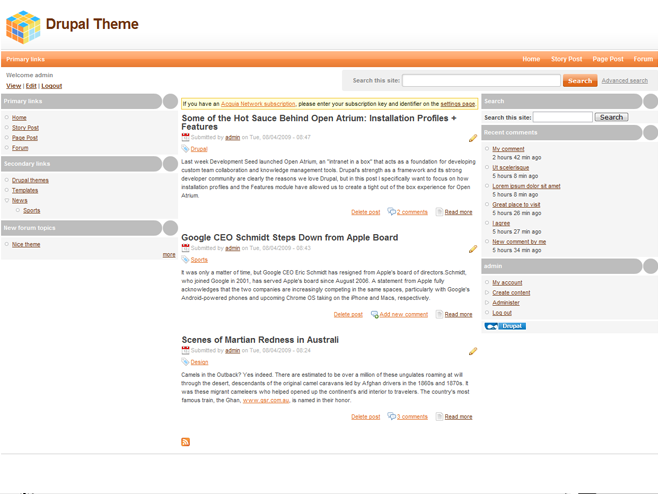658x494 pixels.
Task: Click the tag icon next to Sports term
Action: pyautogui.click(x=185, y=259)
